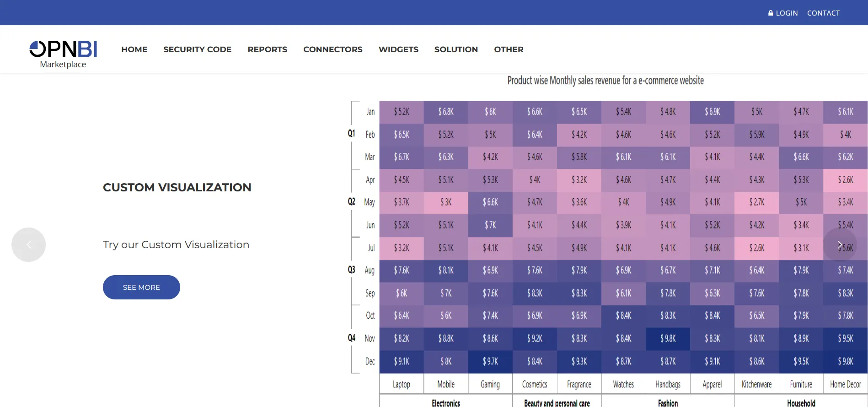This screenshot has width=868, height=407.
Task: Open the OTHER menu item
Action: tap(509, 49)
